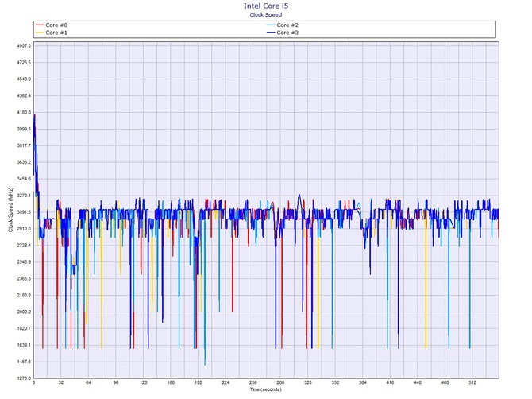The width and height of the screenshot is (532, 399).
Task: Click the 2910.0 y-axis value
Action: [x=24, y=229]
